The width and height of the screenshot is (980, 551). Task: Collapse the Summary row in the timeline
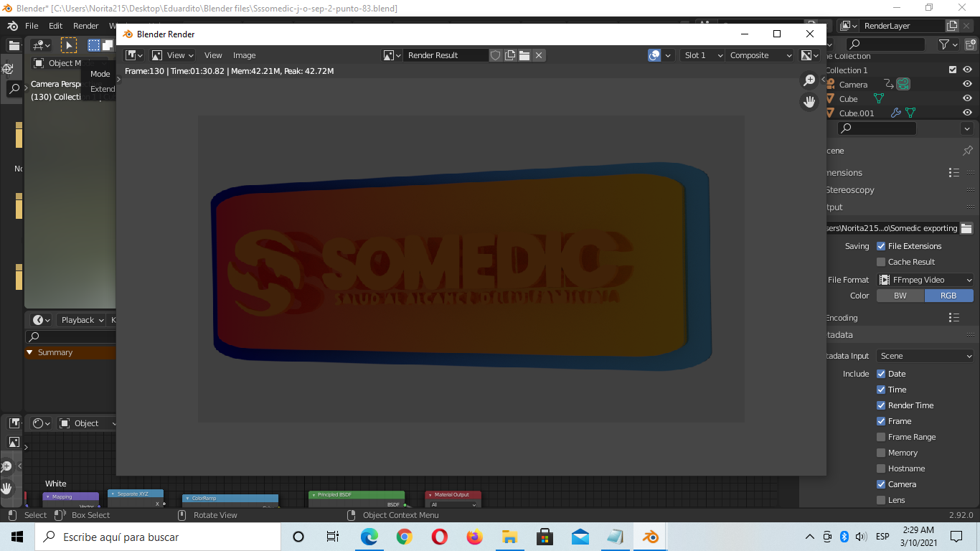click(x=29, y=352)
